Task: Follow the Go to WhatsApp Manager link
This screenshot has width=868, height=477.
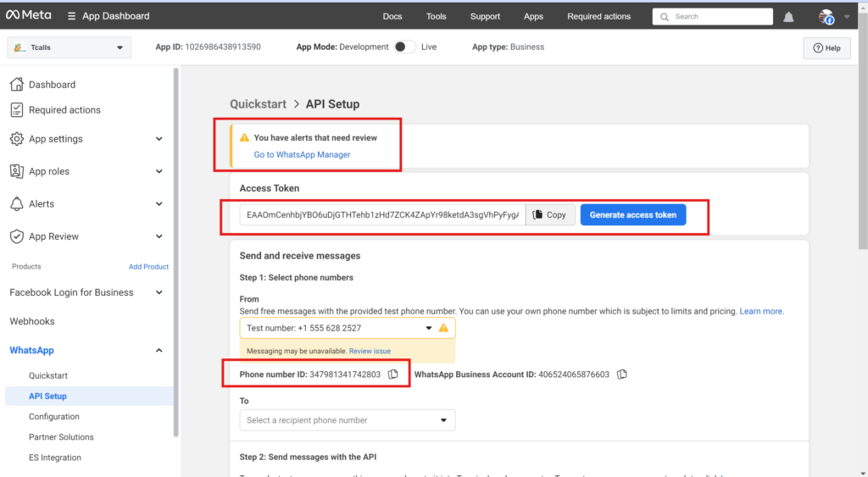Action: click(302, 155)
